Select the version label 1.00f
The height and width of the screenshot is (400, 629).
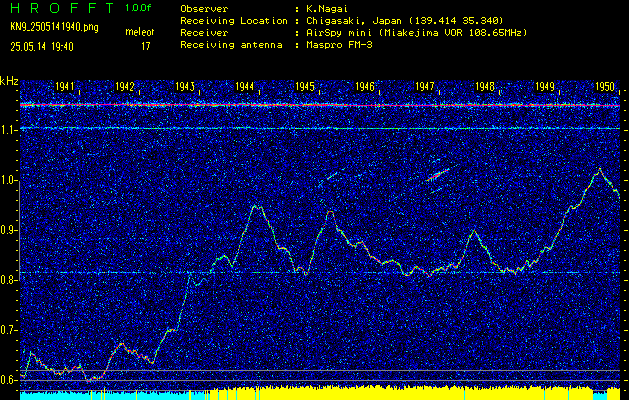pyautogui.click(x=138, y=8)
